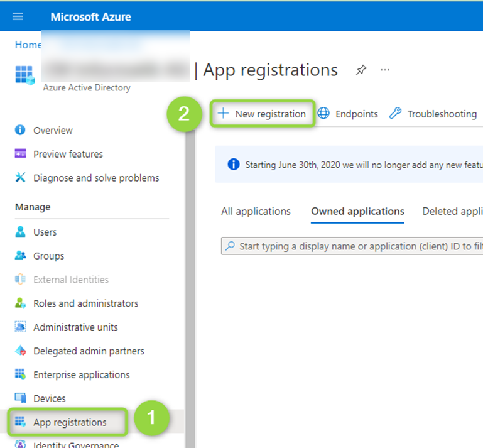Open the hamburger portal menu
The image size is (483, 448).
18,16
